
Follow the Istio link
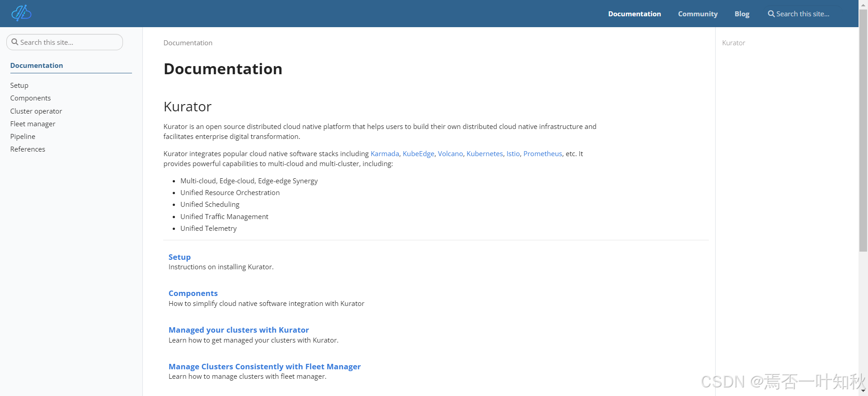pos(513,154)
